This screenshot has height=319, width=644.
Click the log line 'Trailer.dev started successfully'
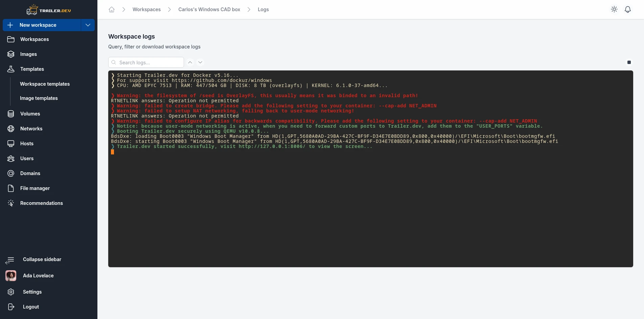[241, 146]
